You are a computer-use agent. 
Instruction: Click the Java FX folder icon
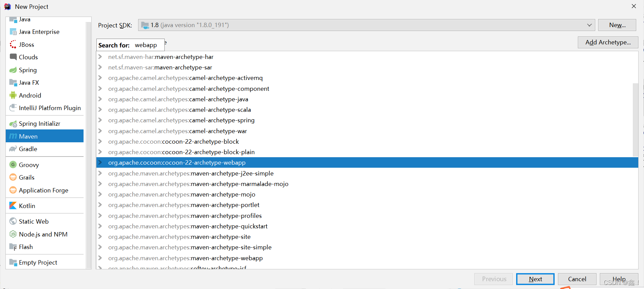pos(13,82)
